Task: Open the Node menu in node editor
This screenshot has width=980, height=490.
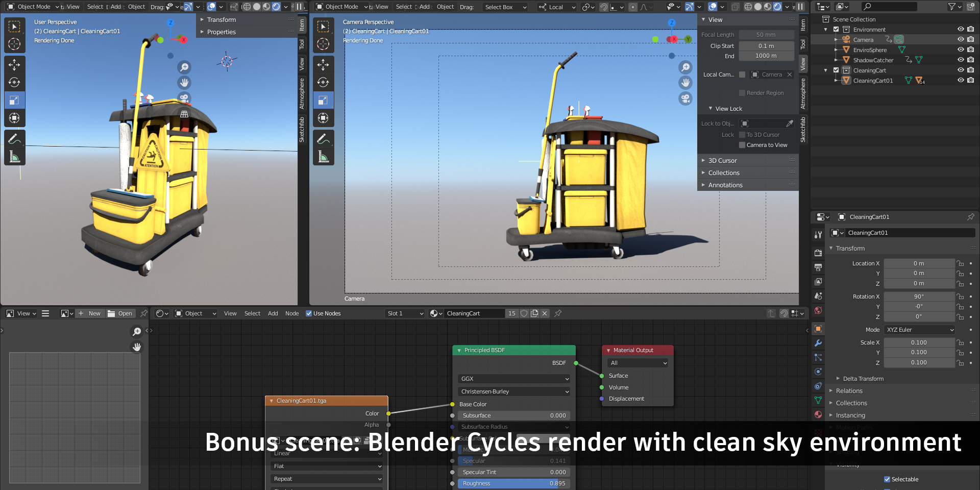Action: [292, 313]
